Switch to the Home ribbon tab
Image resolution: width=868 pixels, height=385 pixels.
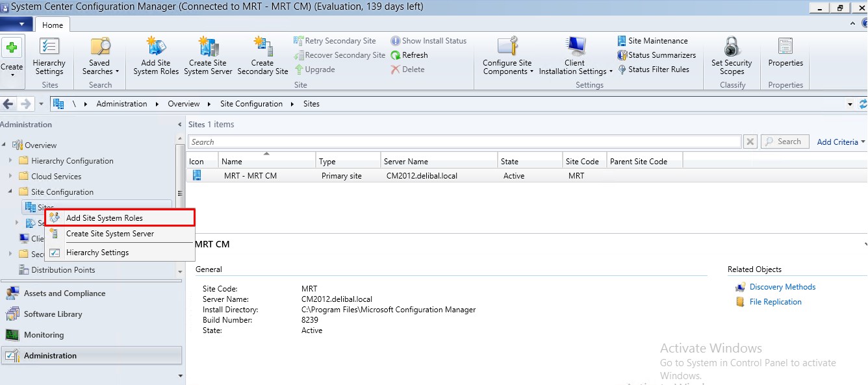(53, 25)
